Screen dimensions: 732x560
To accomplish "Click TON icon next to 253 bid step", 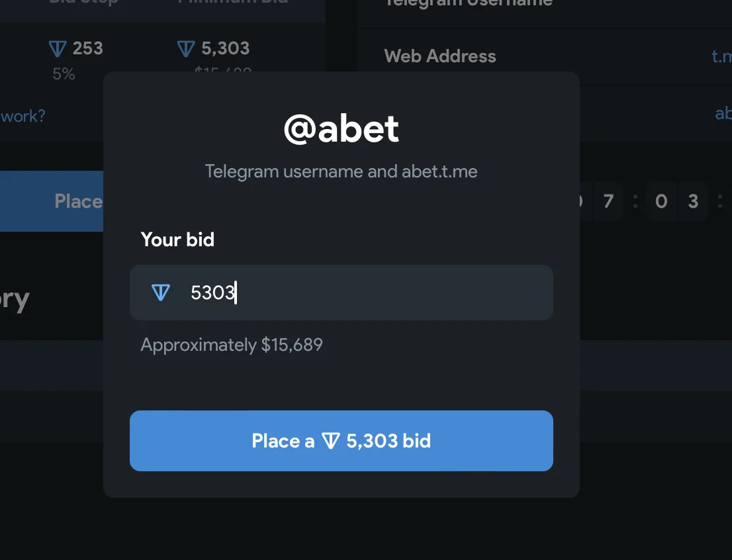I will [x=58, y=48].
